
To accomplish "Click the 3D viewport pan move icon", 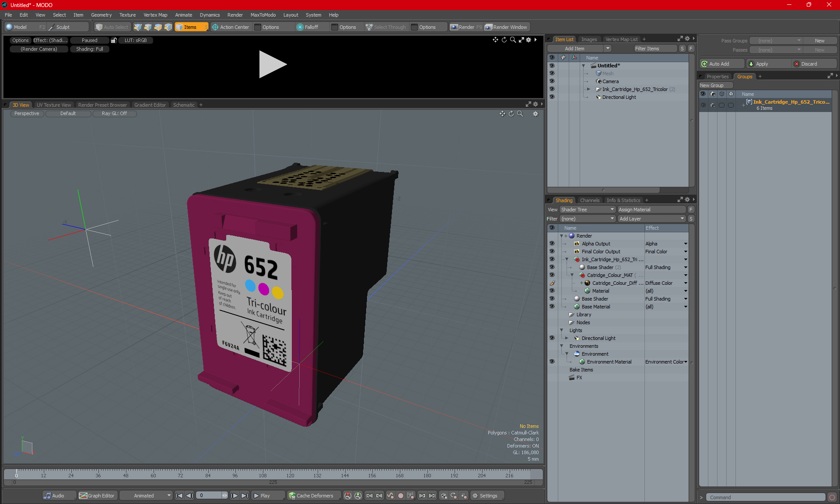I will pyautogui.click(x=503, y=114).
